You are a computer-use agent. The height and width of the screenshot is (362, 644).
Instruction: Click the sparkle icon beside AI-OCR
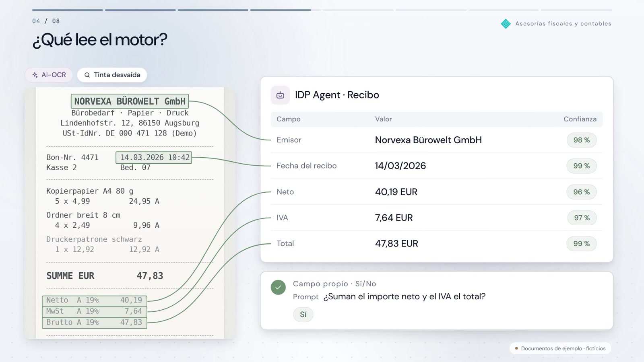pyautogui.click(x=35, y=75)
